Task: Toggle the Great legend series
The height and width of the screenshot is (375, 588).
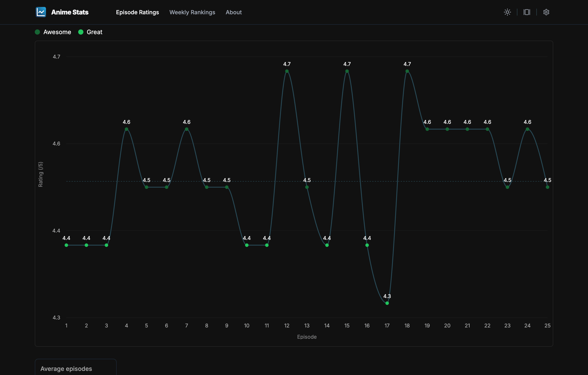Action: pos(94,32)
